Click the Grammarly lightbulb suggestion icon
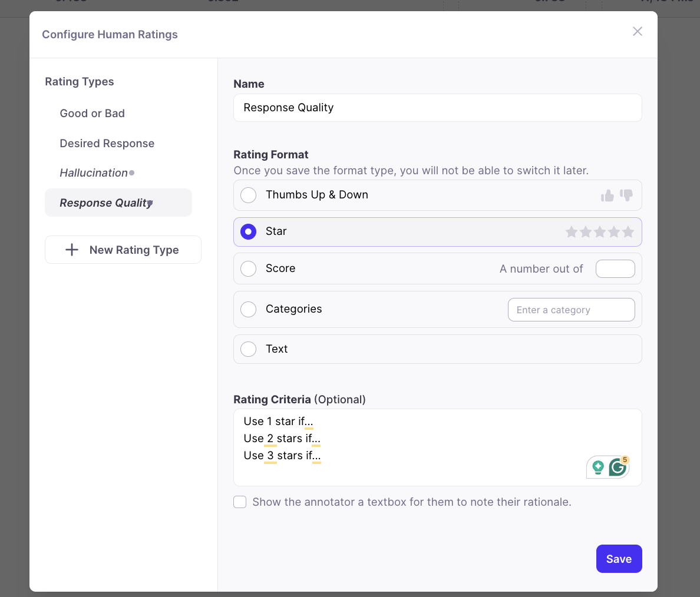 (x=597, y=467)
